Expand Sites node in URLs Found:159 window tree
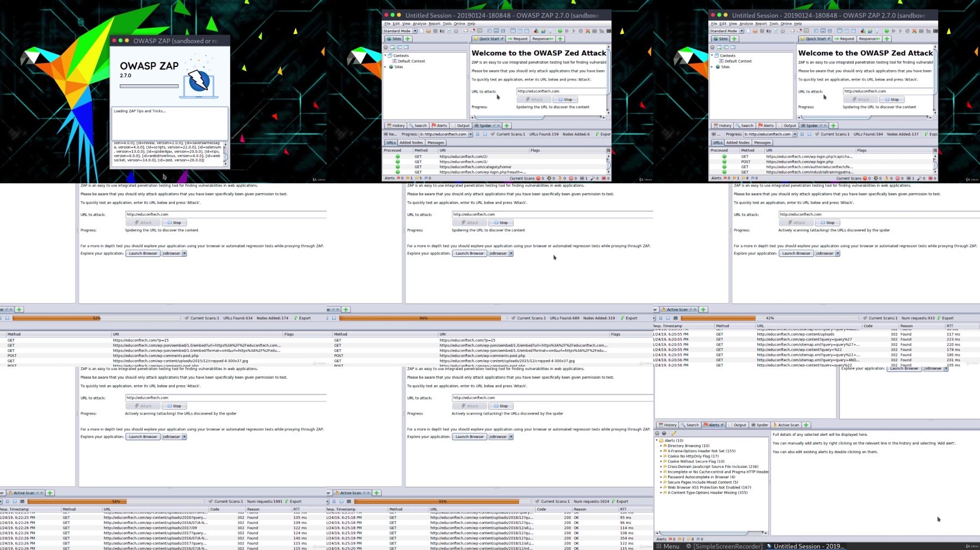 385,66
